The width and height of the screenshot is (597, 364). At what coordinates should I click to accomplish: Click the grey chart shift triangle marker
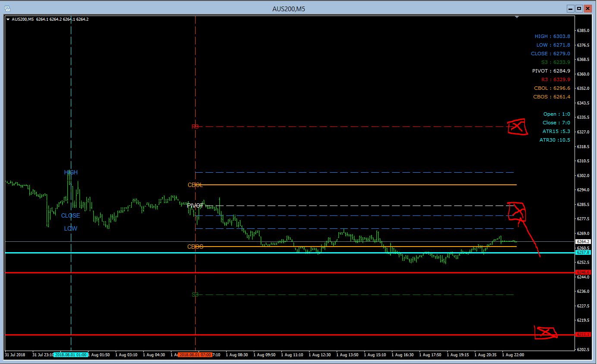point(517,17)
